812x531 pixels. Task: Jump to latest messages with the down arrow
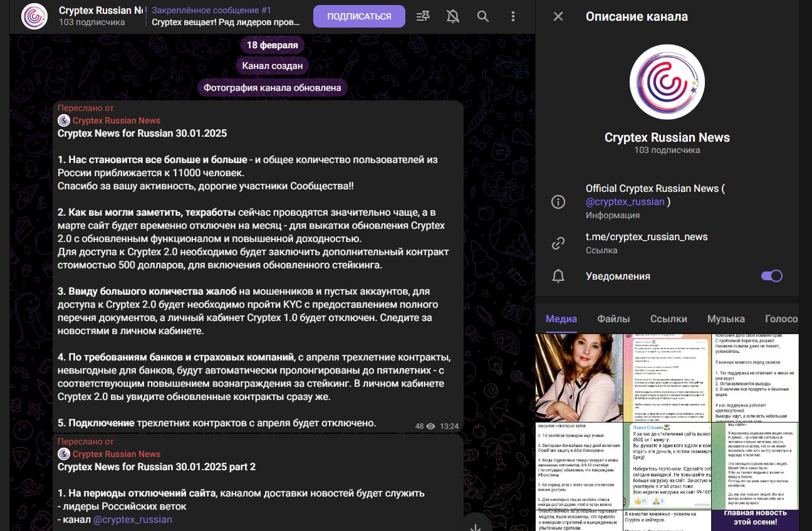[476, 528]
